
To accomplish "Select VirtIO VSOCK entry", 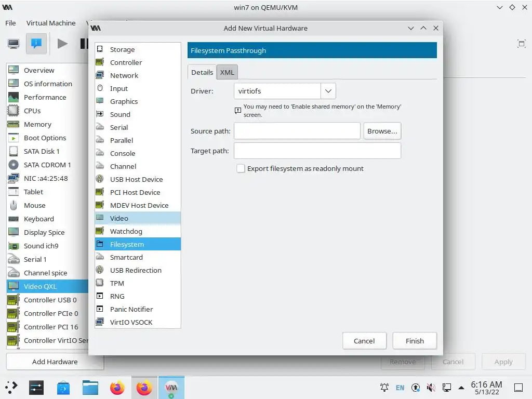I will pyautogui.click(x=138, y=322).
